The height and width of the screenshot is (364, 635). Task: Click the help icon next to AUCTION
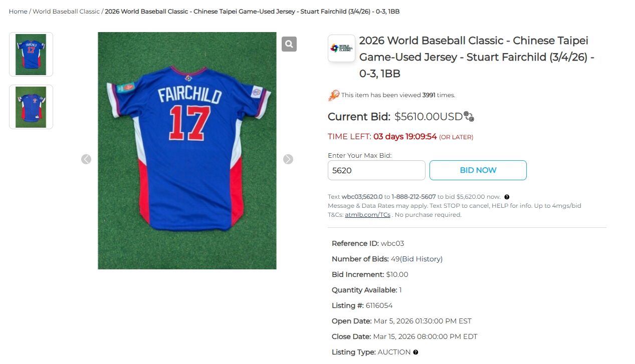point(415,352)
